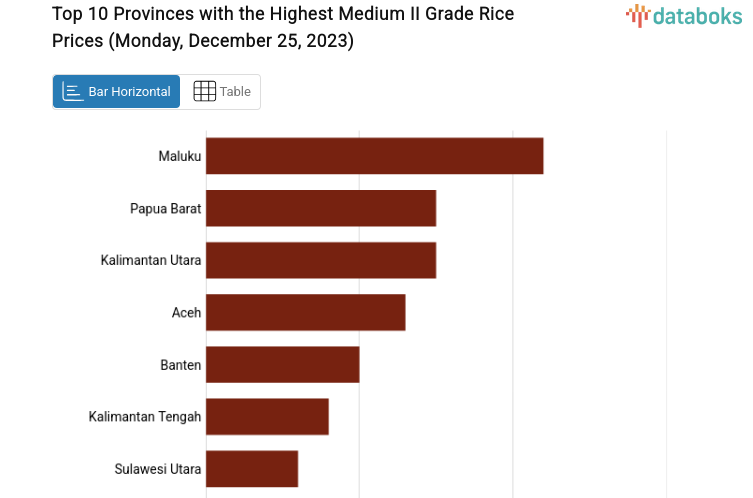The width and height of the screenshot is (753, 498).
Task: Click the Aceh bar
Action: click(305, 312)
